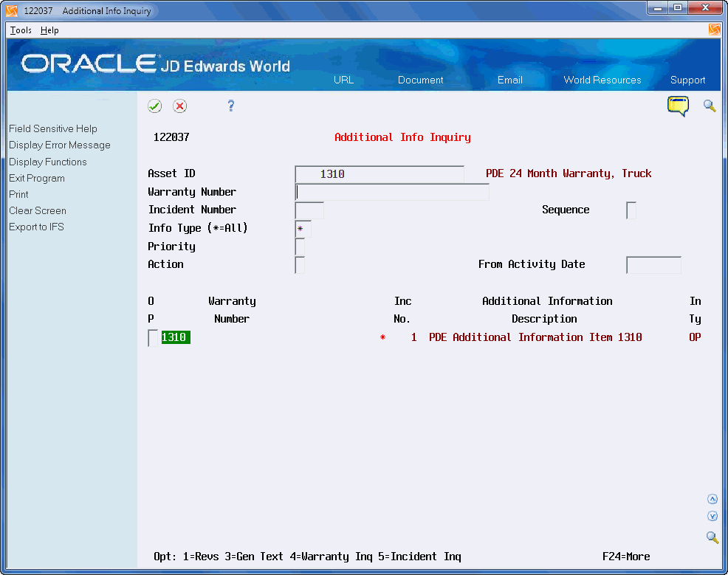Click the top-right magnifier search icon
728x575 pixels.
pos(710,106)
